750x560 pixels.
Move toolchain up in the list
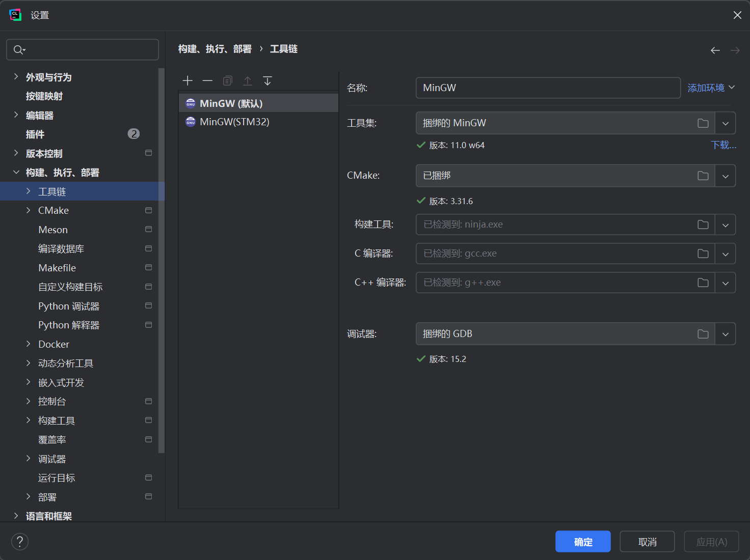(248, 81)
